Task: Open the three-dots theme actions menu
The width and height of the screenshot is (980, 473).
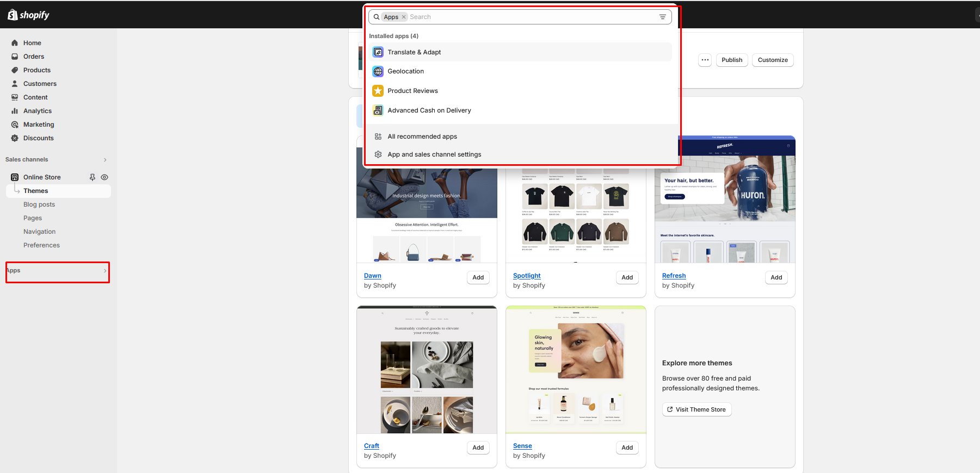Action: 705,60
